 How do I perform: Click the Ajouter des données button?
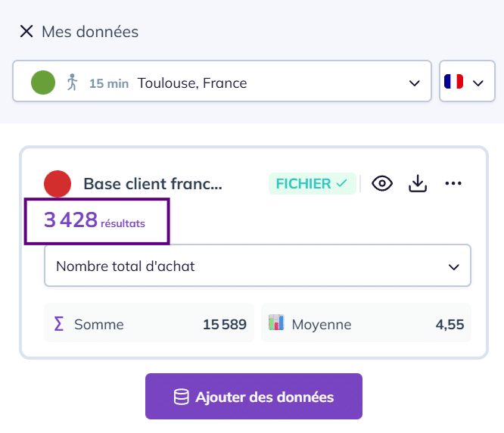pos(254,397)
